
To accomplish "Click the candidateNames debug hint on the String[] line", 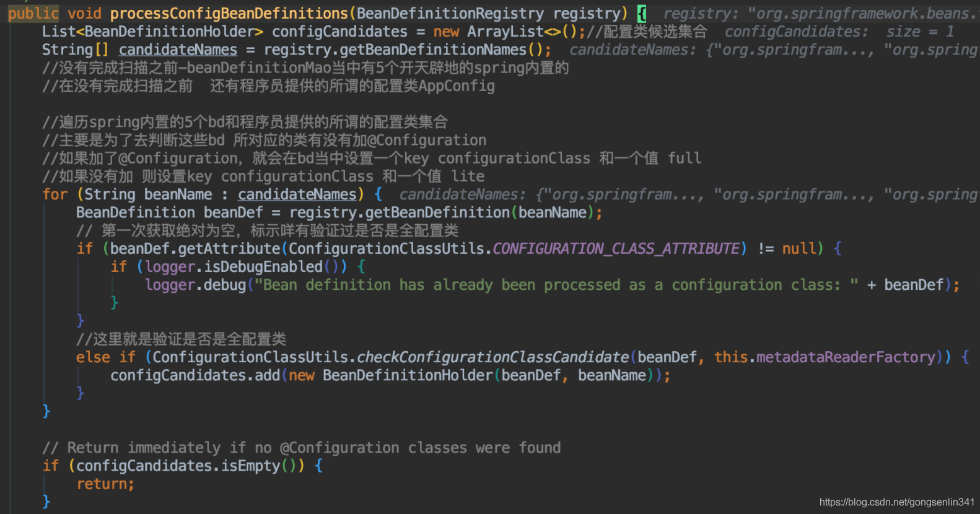I will coord(773,50).
